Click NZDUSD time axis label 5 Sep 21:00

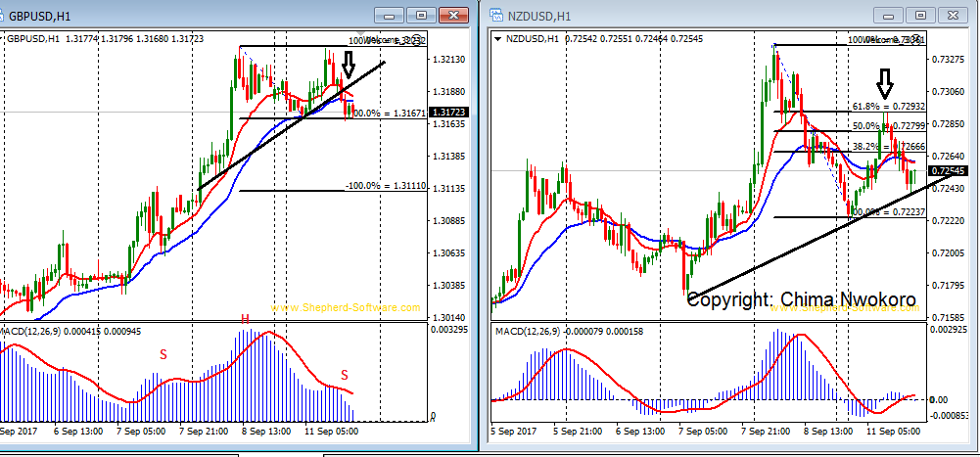click(577, 431)
